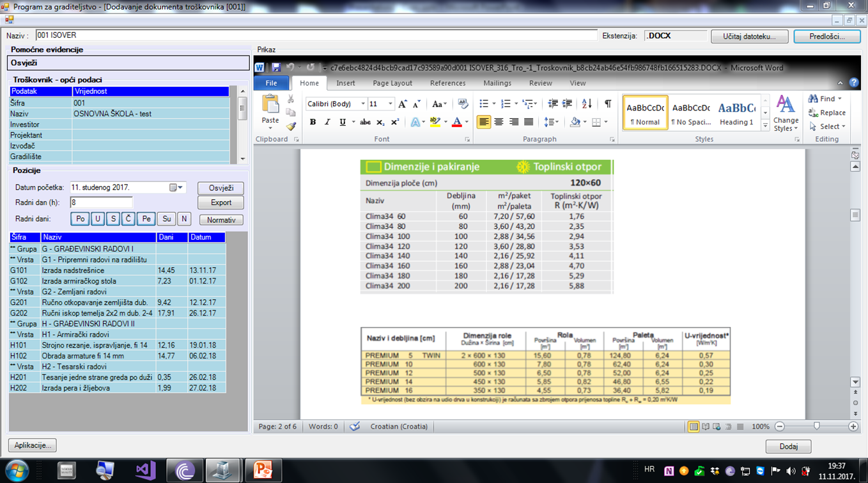Toggle the Pe working day button
The image size is (868, 483).
coord(146,219)
